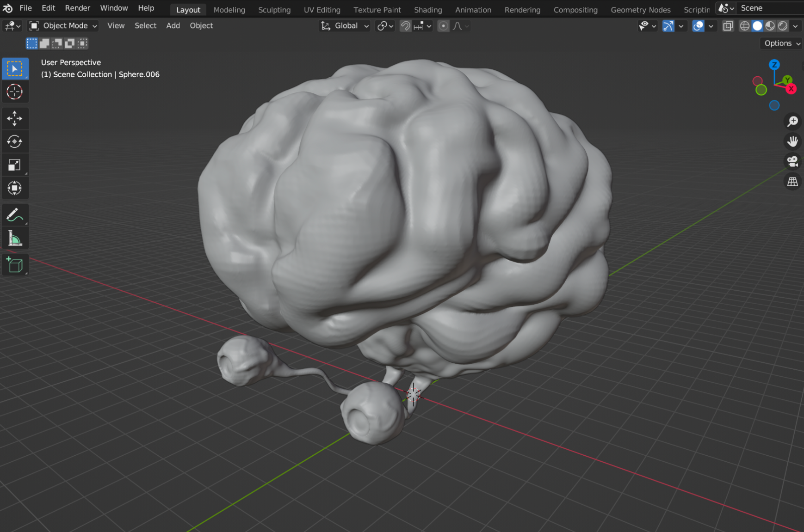Choose the Move tool
Viewport: 804px width, 532px height.
click(15, 118)
